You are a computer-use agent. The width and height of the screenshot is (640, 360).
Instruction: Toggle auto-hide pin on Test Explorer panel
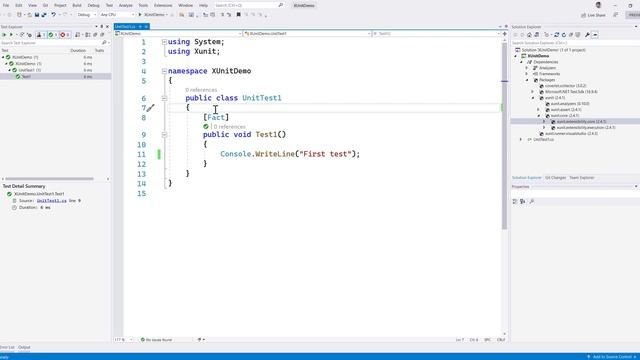(102, 27)
